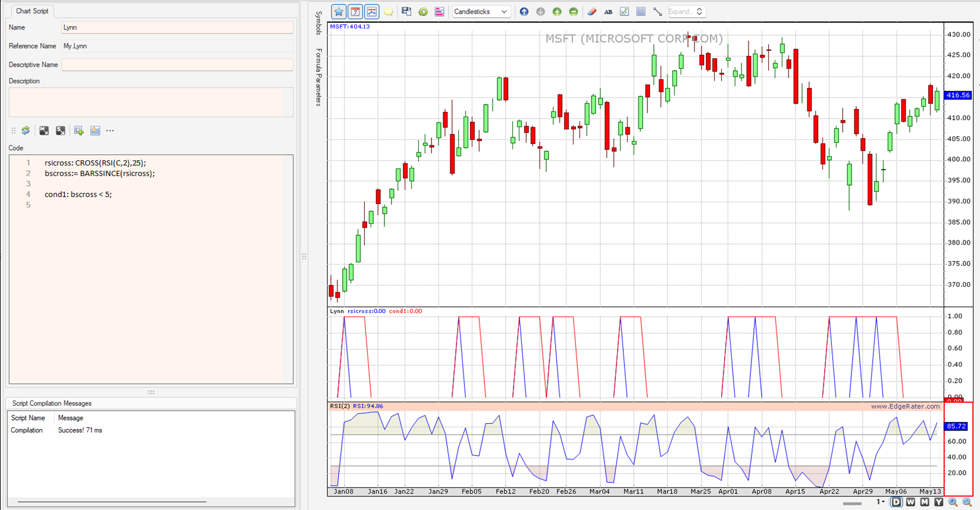This screenshot has height=510, width=980.
Task: Click the RSI(2) indicator label
Action: (340, 406)
